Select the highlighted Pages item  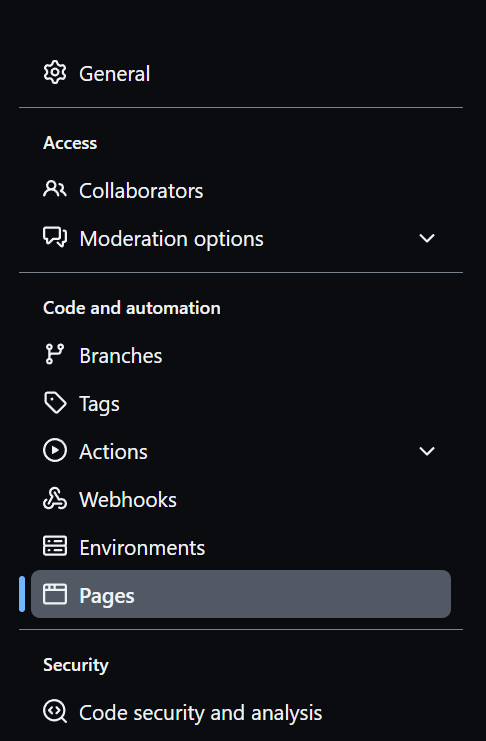241,594
